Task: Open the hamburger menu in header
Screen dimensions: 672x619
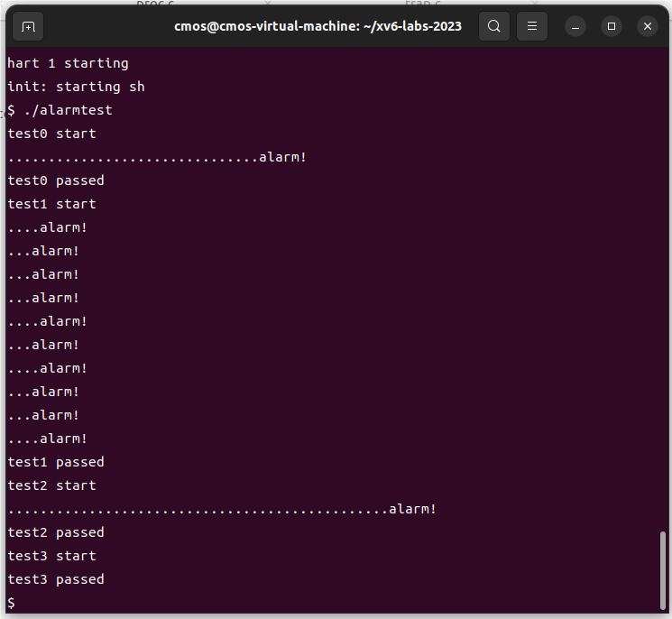Action: click(532, 26)
